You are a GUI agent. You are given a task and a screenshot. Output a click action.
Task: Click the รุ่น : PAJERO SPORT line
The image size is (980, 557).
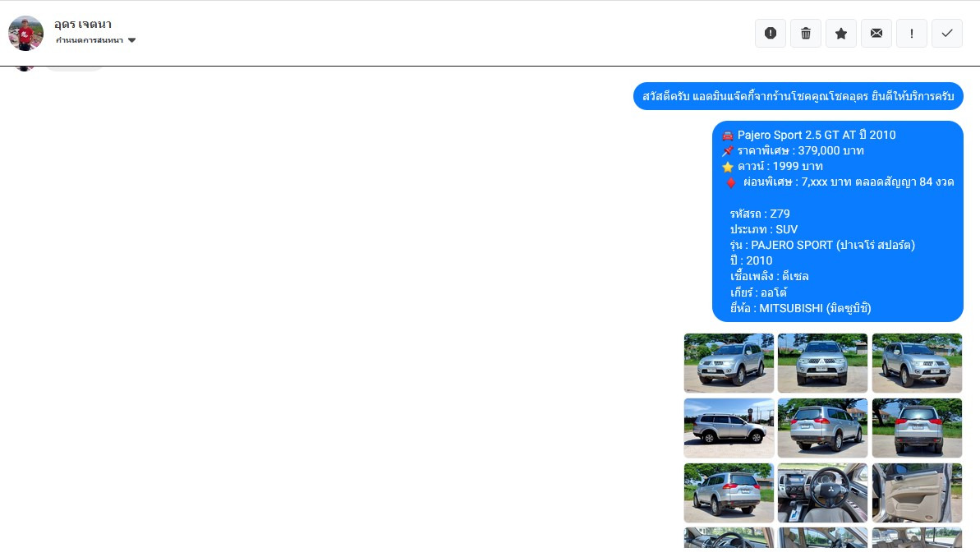pos(822,245)
